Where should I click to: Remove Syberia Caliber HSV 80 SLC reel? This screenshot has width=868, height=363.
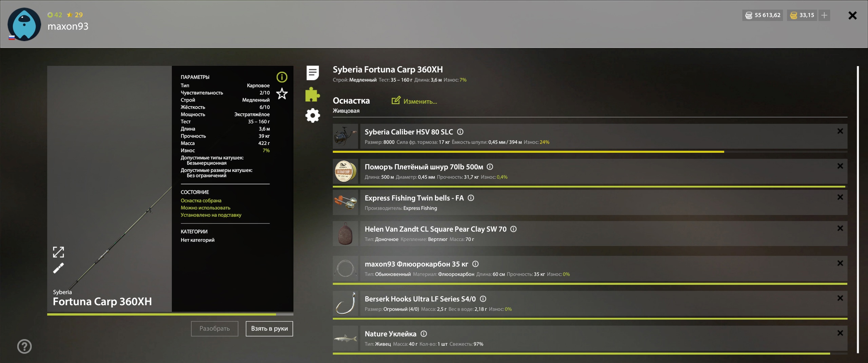(840, 131)
